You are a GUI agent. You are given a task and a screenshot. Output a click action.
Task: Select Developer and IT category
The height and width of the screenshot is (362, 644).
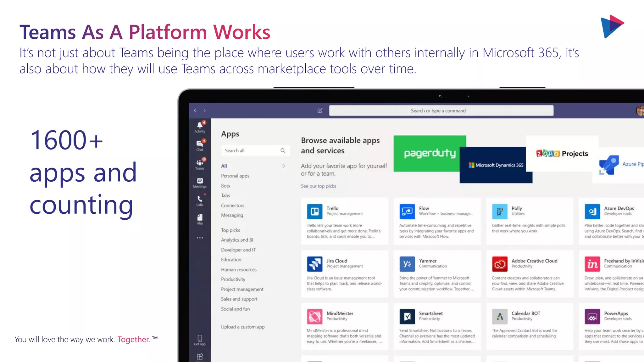click(x=238, y=250)
